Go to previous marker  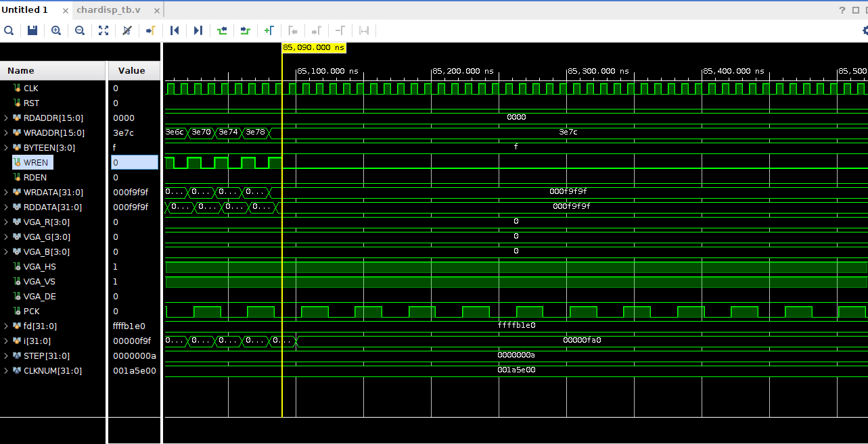point(293,30)
